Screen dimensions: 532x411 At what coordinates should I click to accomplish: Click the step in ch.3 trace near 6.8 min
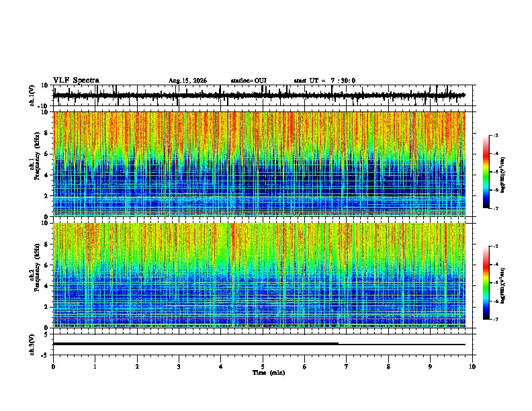pos(339,344)
